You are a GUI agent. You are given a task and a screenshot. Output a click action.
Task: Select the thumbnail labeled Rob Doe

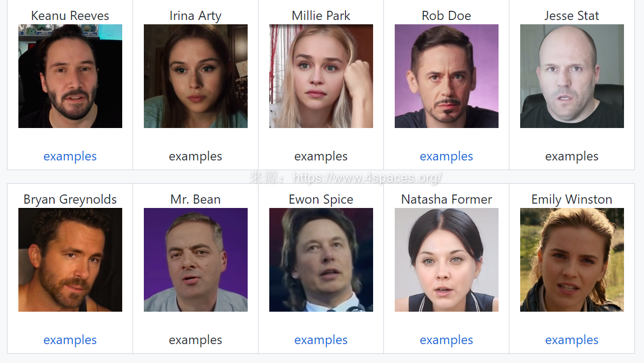447,76
